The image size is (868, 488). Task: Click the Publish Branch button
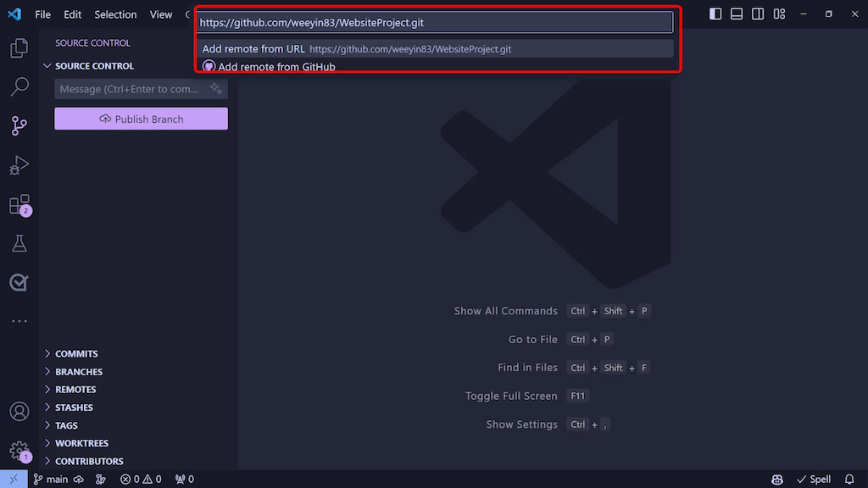click(x=141, y=119)
